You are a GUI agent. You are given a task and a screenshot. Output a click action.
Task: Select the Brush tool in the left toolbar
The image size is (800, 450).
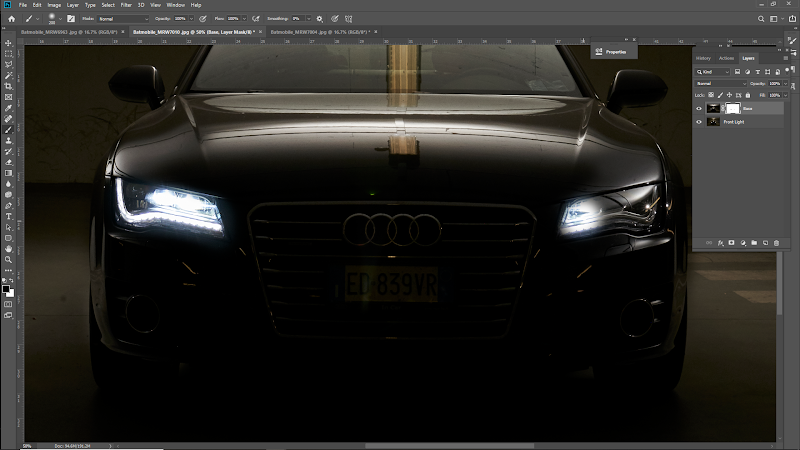(x=8, y=130)
